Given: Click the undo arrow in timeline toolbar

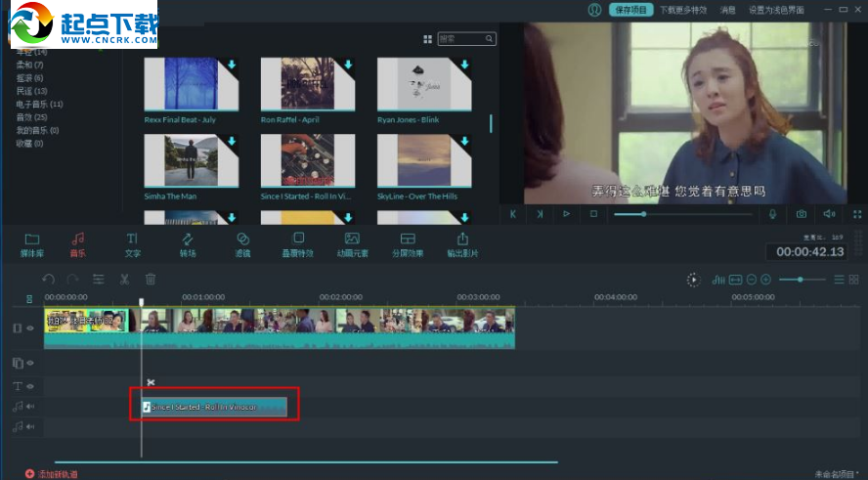Looking at the screenshot, I should pyautogui.click(x=48, y=280).
